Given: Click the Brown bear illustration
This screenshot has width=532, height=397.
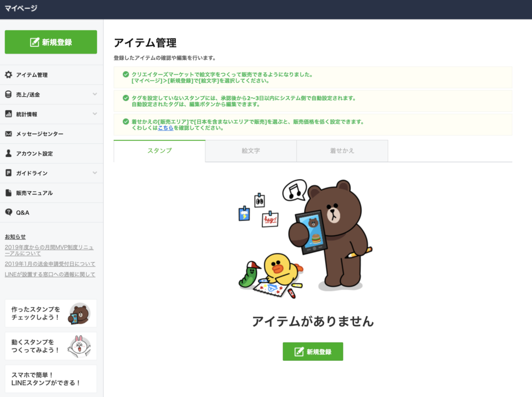Looking at the screenshot, I should tap(331, 236).
